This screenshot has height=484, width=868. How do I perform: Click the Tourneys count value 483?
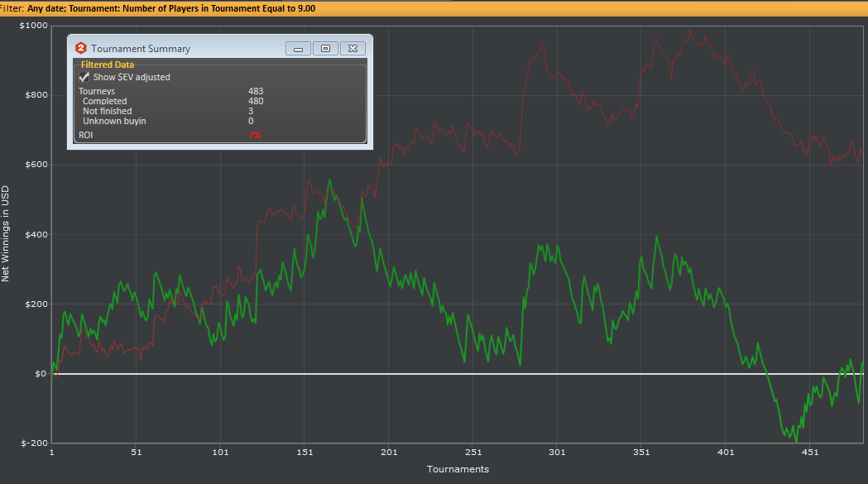coord(256,91)
